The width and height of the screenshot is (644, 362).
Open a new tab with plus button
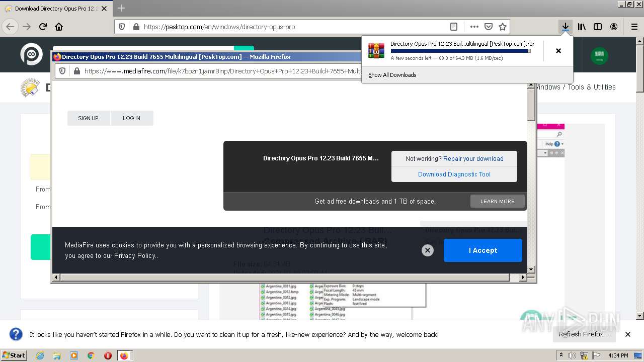pos(121,8)
